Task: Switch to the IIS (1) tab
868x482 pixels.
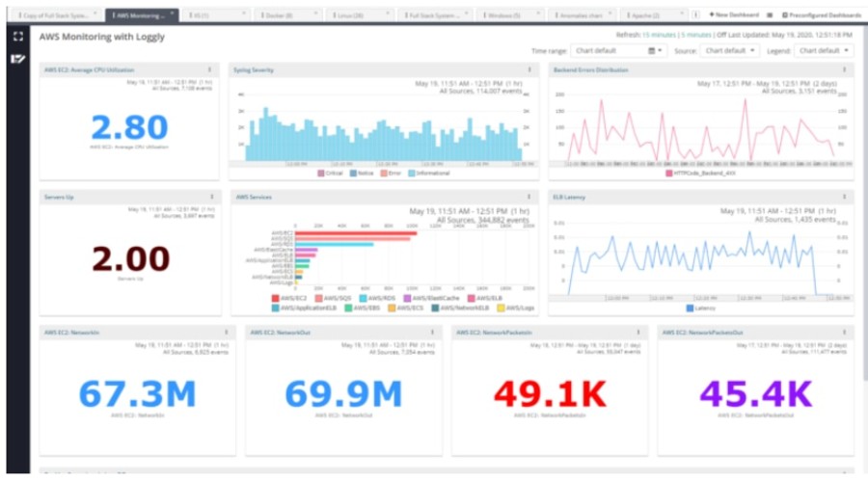Action: (x=215, y=14)
